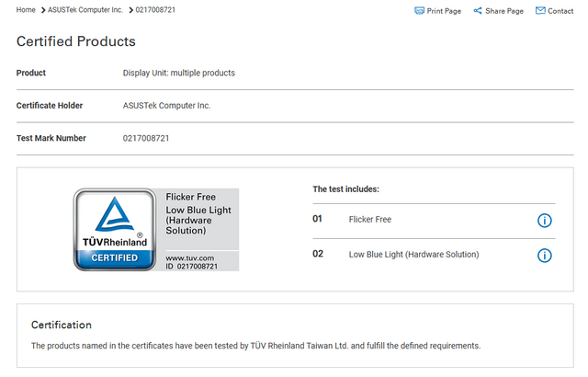Click the share icon beside Share Page
588x377 pixels.
pyautogui.click(x=478, y=10)
